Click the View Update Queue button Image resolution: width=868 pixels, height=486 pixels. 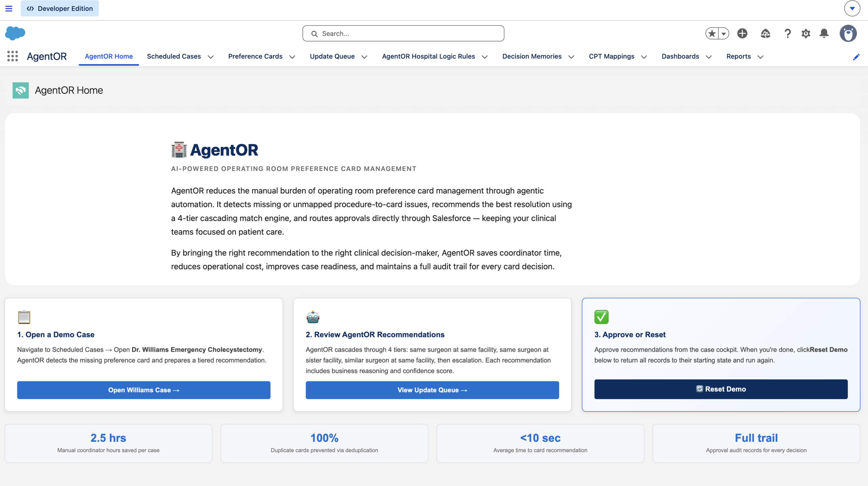tap(432, 390)
